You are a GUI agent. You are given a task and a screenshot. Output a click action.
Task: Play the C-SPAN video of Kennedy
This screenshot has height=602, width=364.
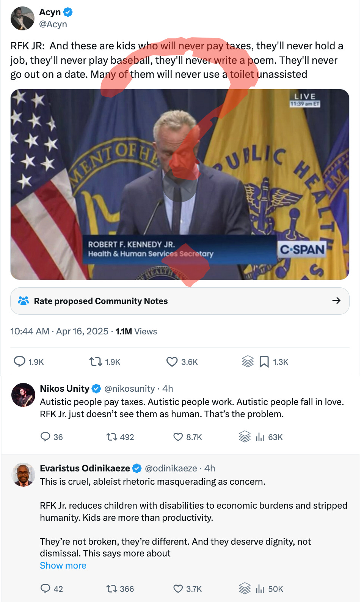(180, 184)
